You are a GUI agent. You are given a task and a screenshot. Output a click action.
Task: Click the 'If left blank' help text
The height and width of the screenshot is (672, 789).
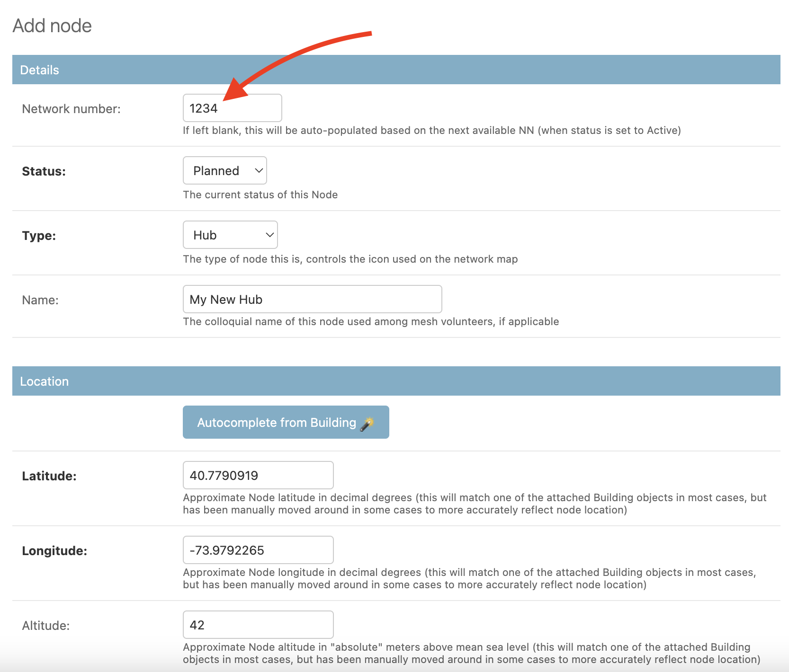coord(432,130)
